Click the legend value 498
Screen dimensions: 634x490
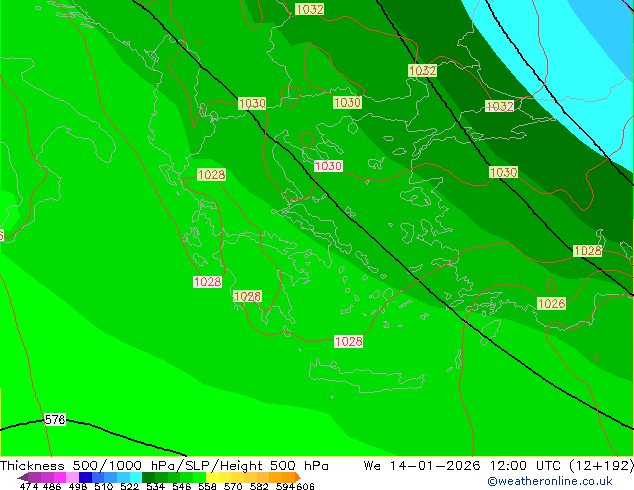tap(78, 486)
